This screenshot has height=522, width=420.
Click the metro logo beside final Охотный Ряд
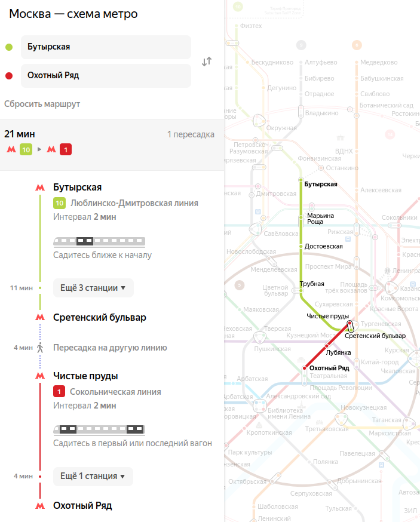point(40,506)
